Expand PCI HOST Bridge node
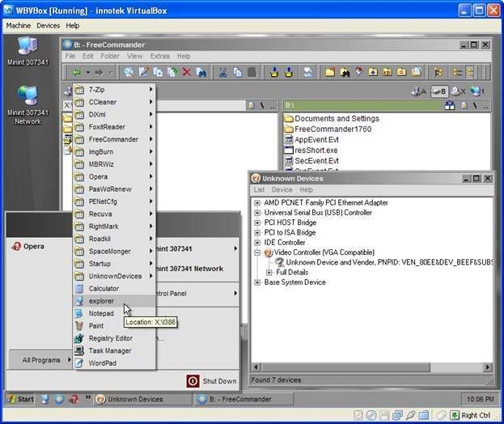 257,223
